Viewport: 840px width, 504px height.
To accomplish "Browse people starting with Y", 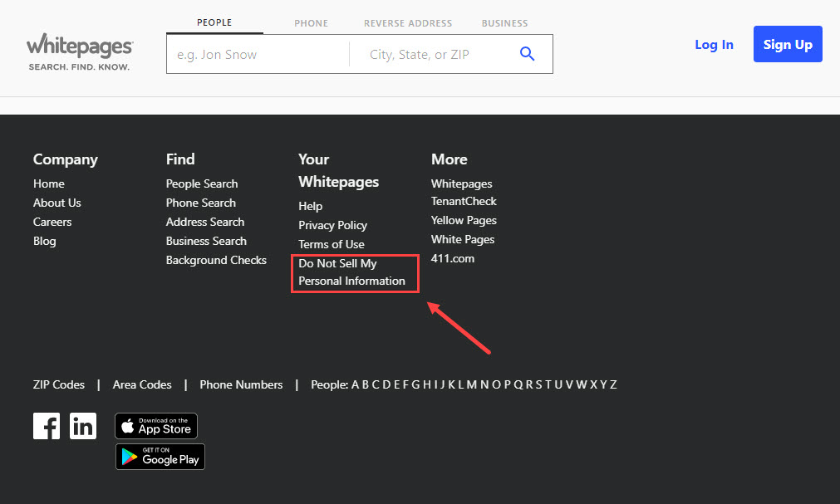I will point(604,384).
